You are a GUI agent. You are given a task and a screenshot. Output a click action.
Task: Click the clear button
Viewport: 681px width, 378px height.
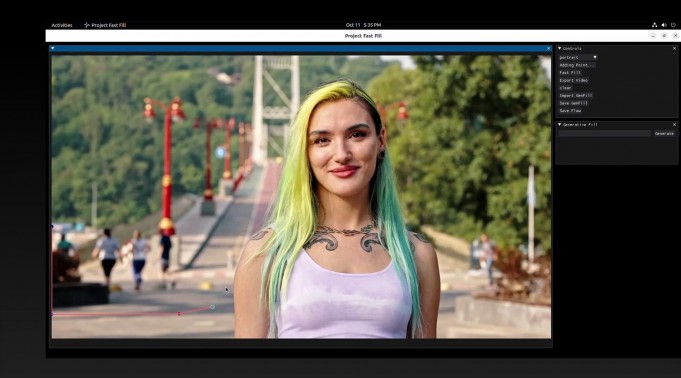pyautogui.click(x=565, y=88)
